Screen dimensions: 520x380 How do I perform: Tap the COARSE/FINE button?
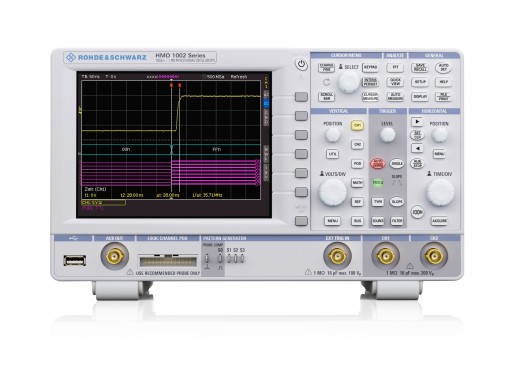326,68
